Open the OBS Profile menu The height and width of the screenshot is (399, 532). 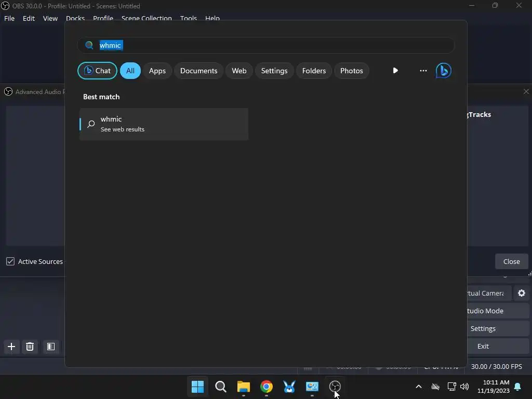[x=103, y=18]
